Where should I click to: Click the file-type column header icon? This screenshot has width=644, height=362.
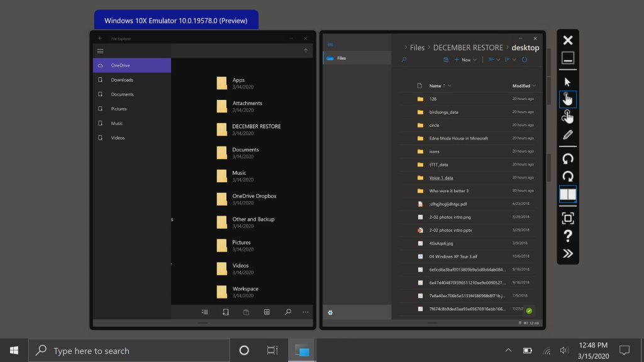tap(419, 85)
